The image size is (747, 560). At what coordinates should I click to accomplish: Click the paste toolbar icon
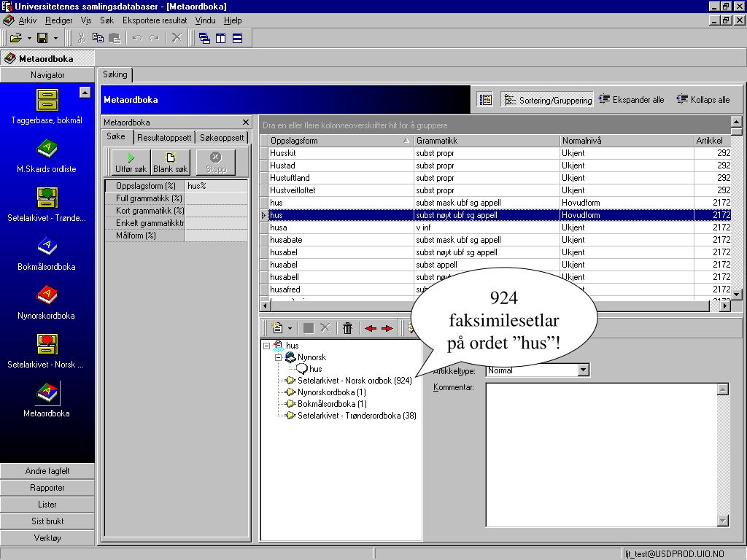(115, 38)
